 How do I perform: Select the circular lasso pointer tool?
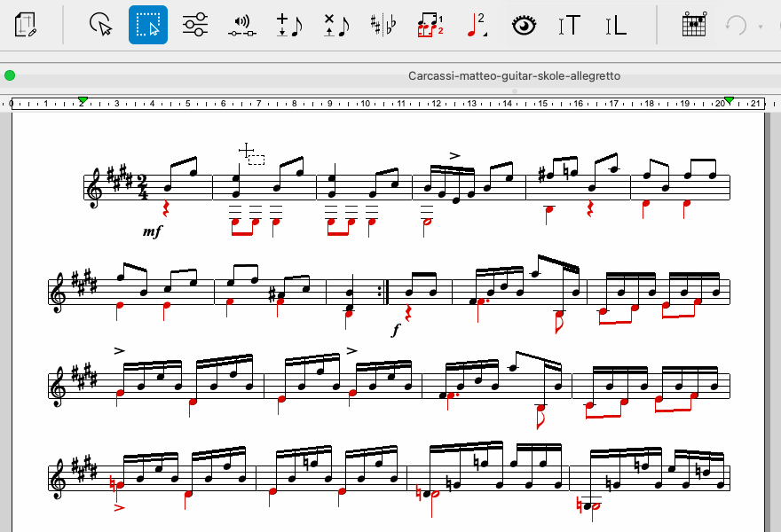tap(101, 25)
